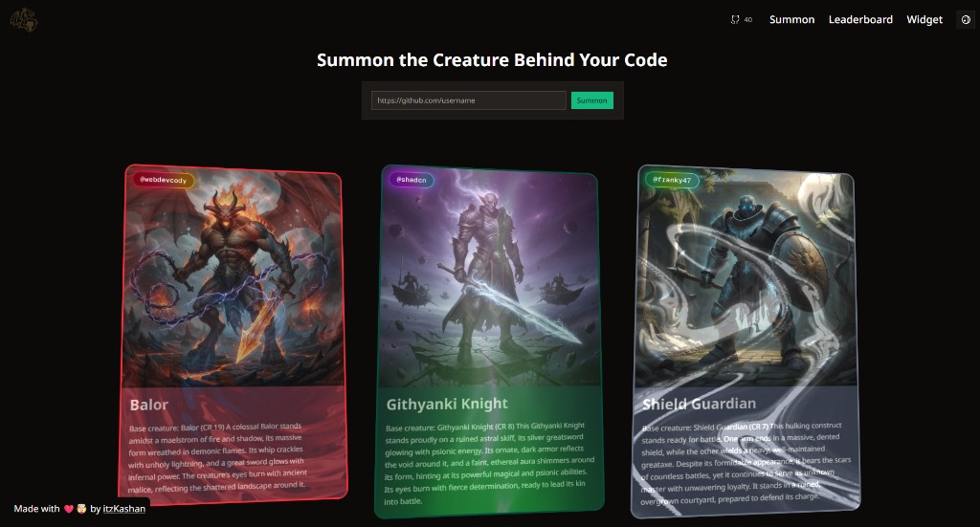Click the dragon logo in the header
The image size is (980, 527).
[x=24, y=19]
